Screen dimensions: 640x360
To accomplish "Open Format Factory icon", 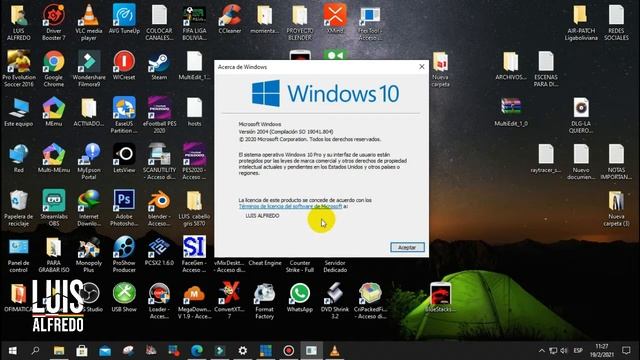I will (264, 301).
